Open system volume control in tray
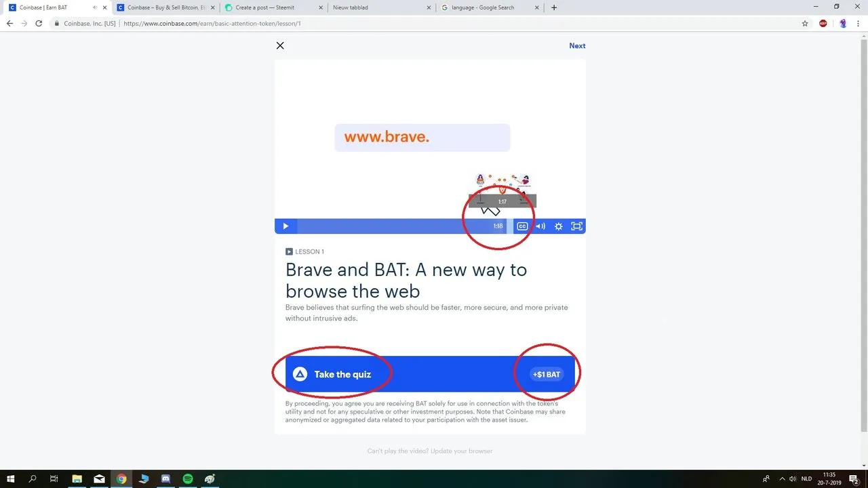868x488 pixels. [793, 479]
